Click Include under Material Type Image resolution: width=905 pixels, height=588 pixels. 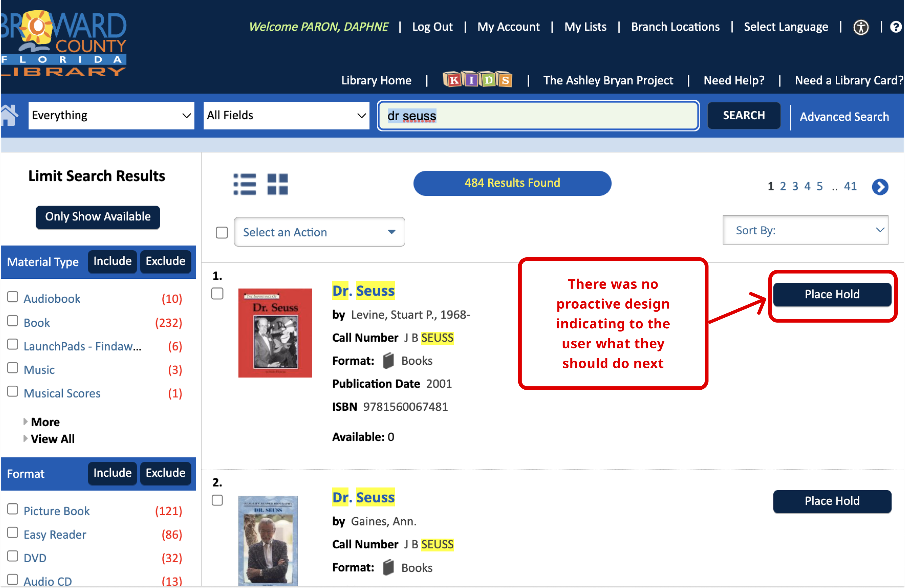point(113,261)
